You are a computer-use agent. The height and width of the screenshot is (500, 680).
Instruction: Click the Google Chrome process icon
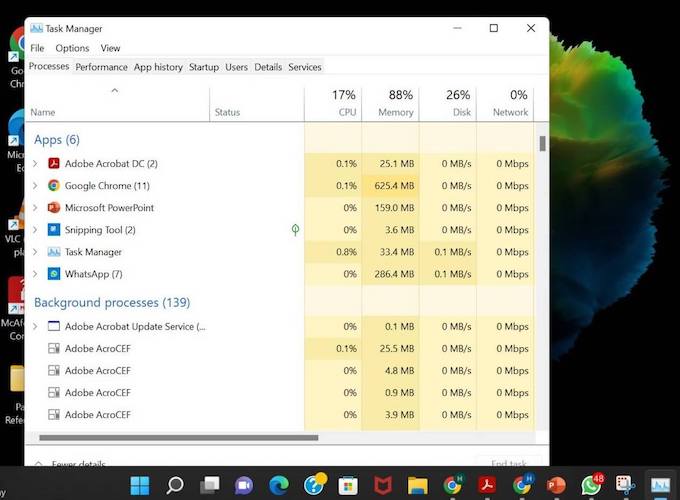pyautogui.click(x=54, y=186)
